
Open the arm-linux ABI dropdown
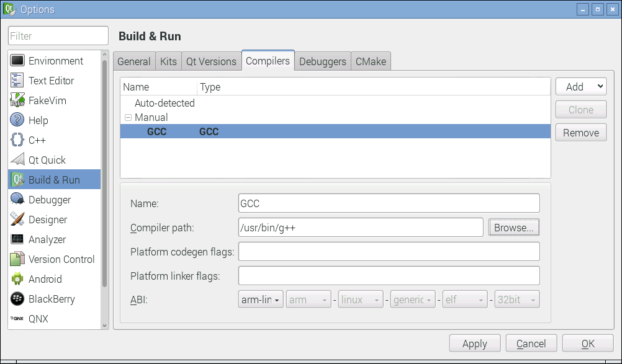point(260,299)
